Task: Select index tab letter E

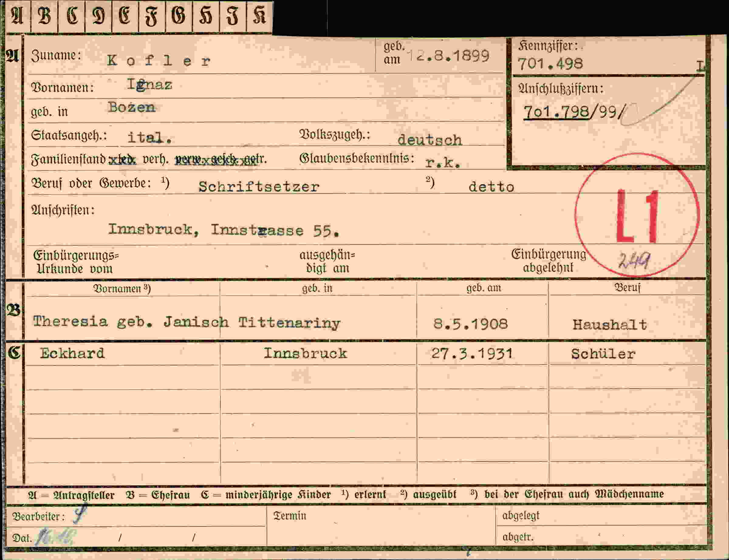Action: click(x=125, y=16)
